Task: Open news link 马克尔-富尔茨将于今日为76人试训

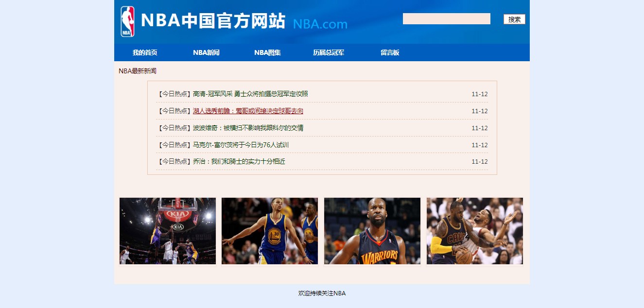Action: pyautogui.click(x=241, y=145)
